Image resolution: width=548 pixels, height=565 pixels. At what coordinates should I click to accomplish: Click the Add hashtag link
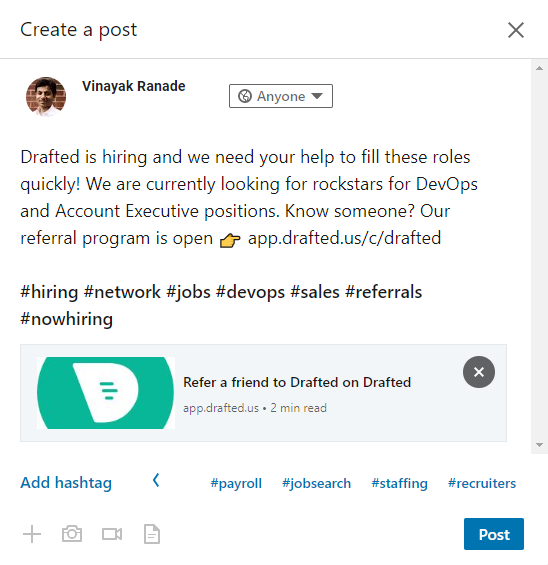point(66,483)
